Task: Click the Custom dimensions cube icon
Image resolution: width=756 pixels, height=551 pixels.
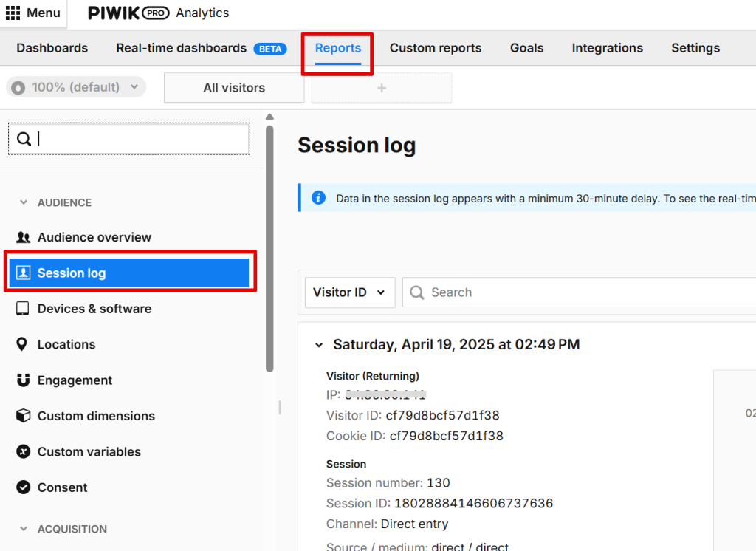Action: click(x=24, y=416)
